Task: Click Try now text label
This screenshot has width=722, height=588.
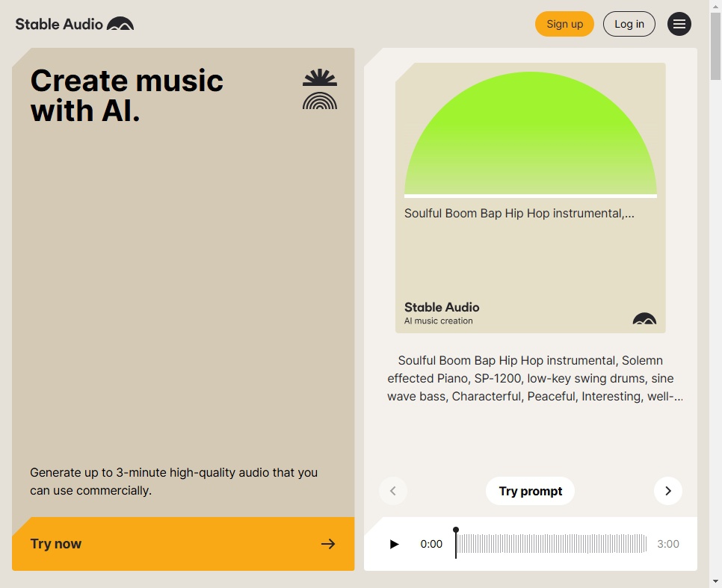Action: pos(56,544)
